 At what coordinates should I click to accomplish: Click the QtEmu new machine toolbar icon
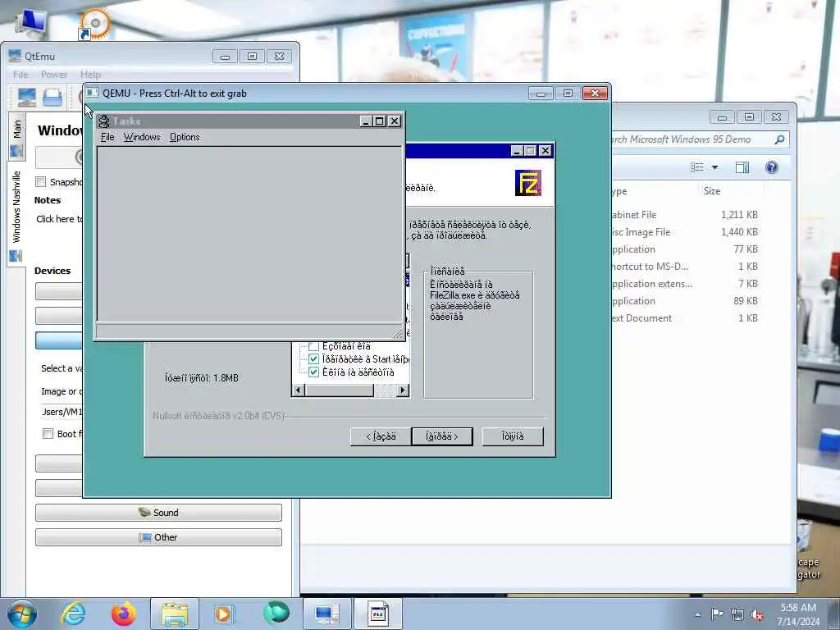click(x=27, y=98)
